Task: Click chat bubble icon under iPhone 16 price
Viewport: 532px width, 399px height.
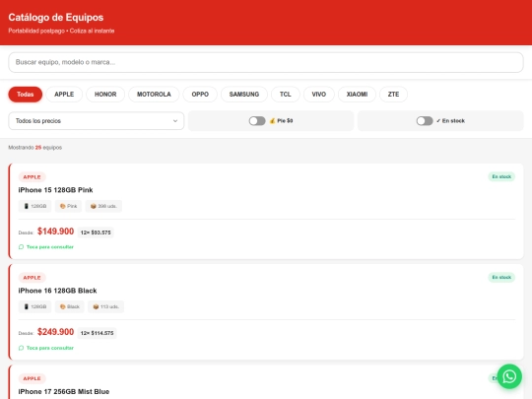Action: pos(21,348)
